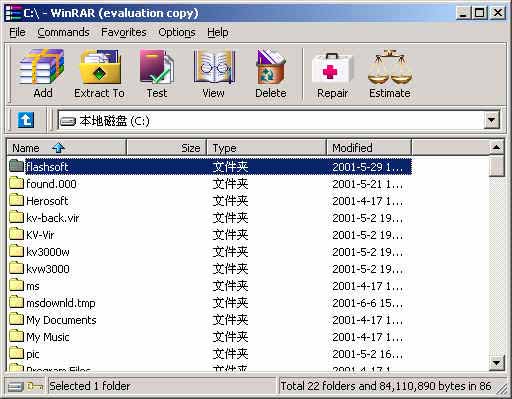Click the drive icon in status bar

(x=15, y=387)
